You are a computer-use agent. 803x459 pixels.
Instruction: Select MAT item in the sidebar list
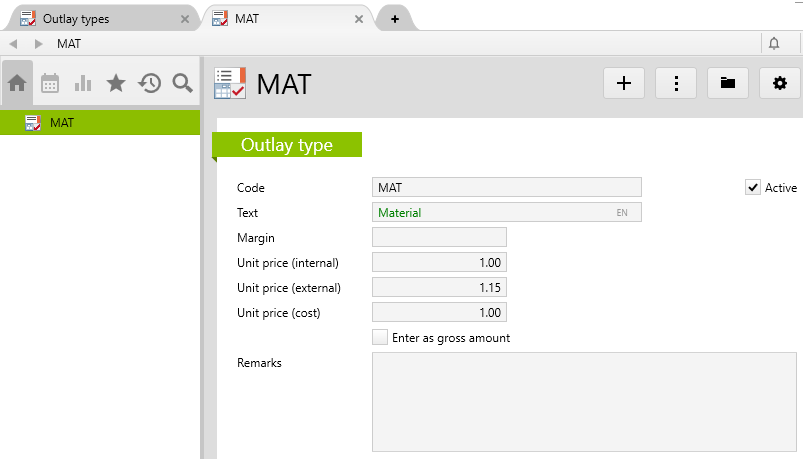(x=62, y=123)
